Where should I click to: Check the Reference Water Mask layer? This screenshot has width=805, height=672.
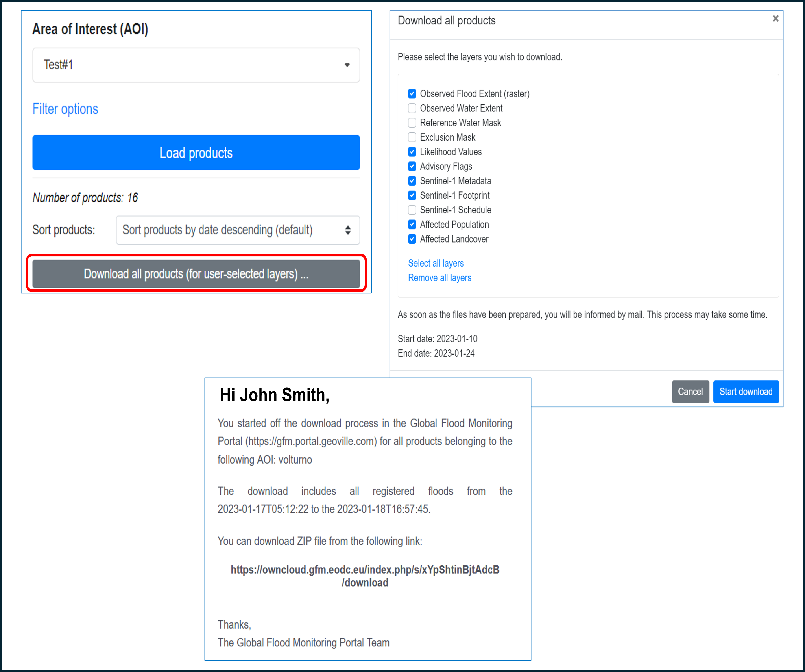click(412, 123)
